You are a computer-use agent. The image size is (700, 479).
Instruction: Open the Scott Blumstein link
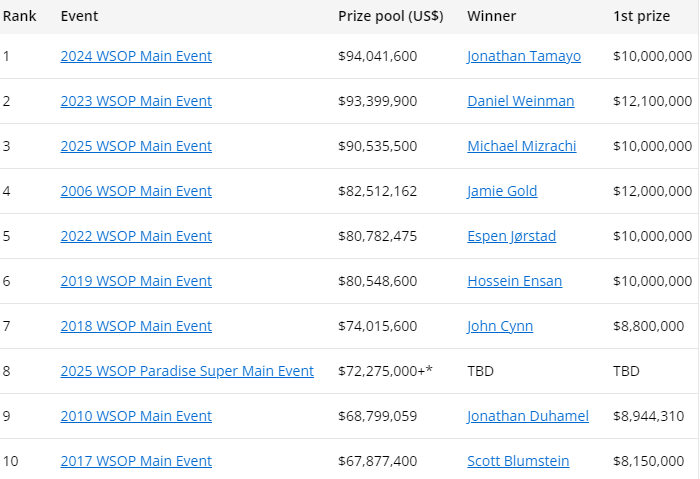(518, 461)
